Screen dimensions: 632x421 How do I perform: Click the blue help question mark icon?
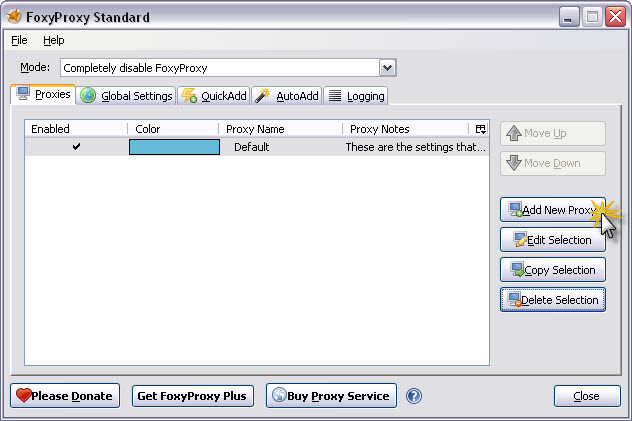tap(414, 396)
